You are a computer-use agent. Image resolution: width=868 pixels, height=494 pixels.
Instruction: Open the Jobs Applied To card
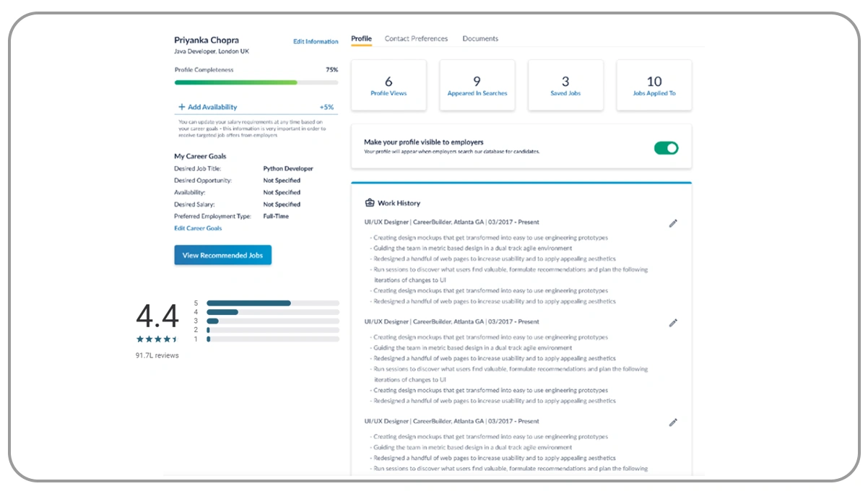coord(654,85)
